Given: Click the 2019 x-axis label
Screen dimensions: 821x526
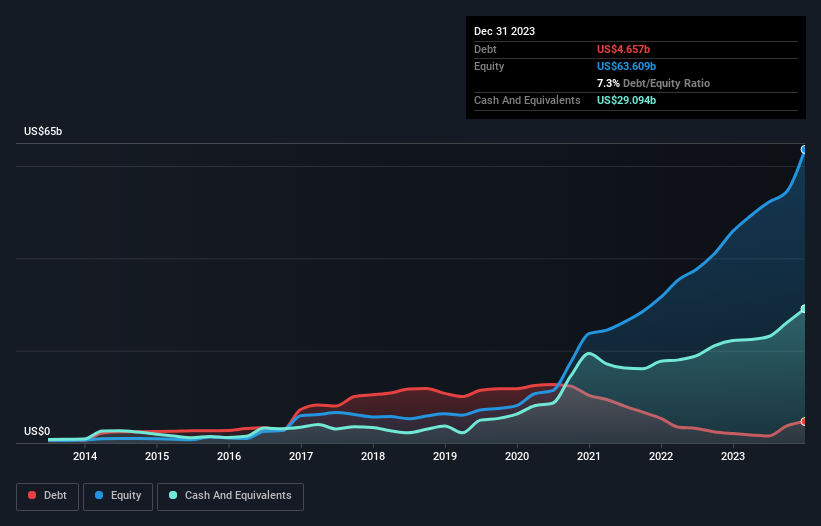Looking at the screenshot, I should [445, 456].
